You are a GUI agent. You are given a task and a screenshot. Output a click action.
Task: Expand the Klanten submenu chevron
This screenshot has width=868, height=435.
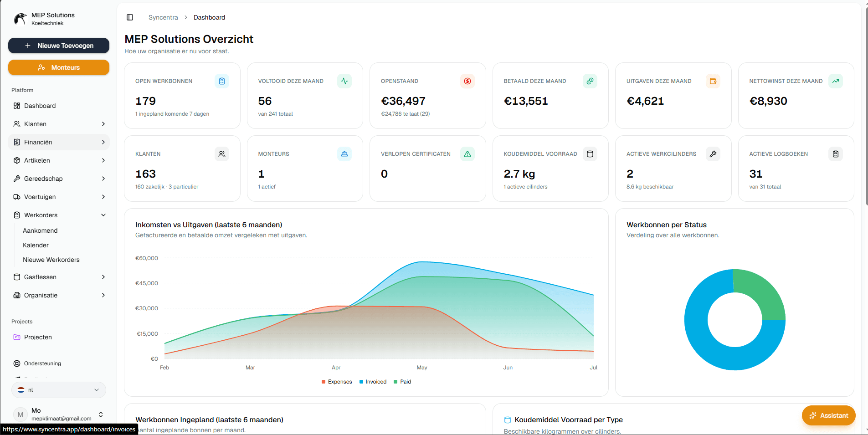(x=103, y=124)
